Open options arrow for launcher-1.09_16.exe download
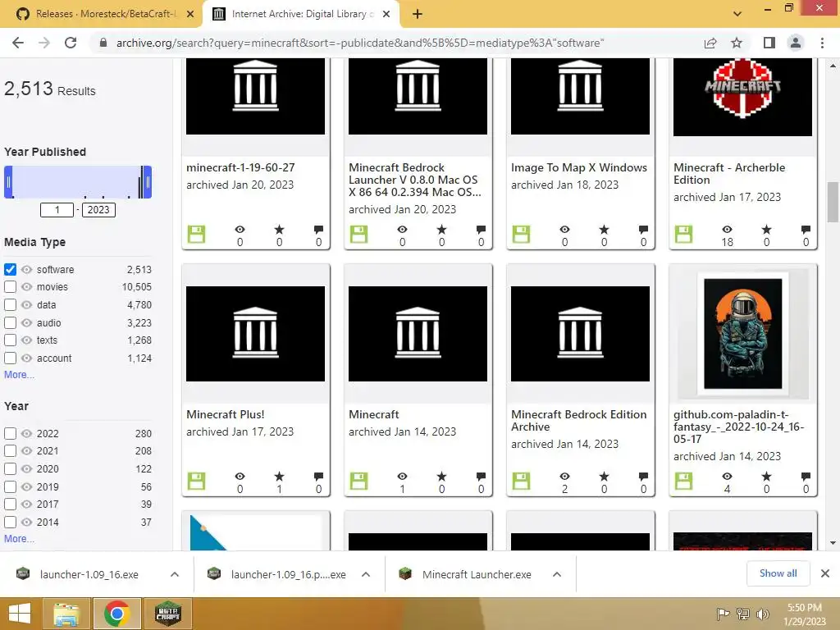Screen dimensions: 840x630 click(175, 574)
